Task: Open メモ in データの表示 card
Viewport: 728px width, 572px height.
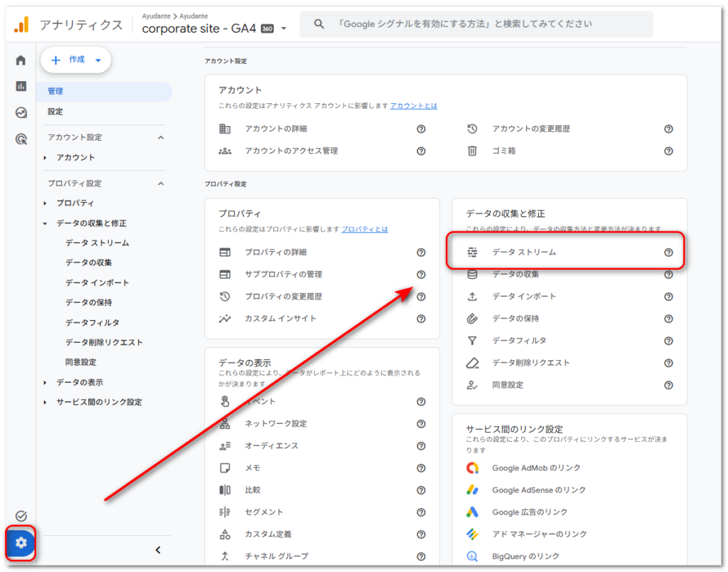Action: 252,468
